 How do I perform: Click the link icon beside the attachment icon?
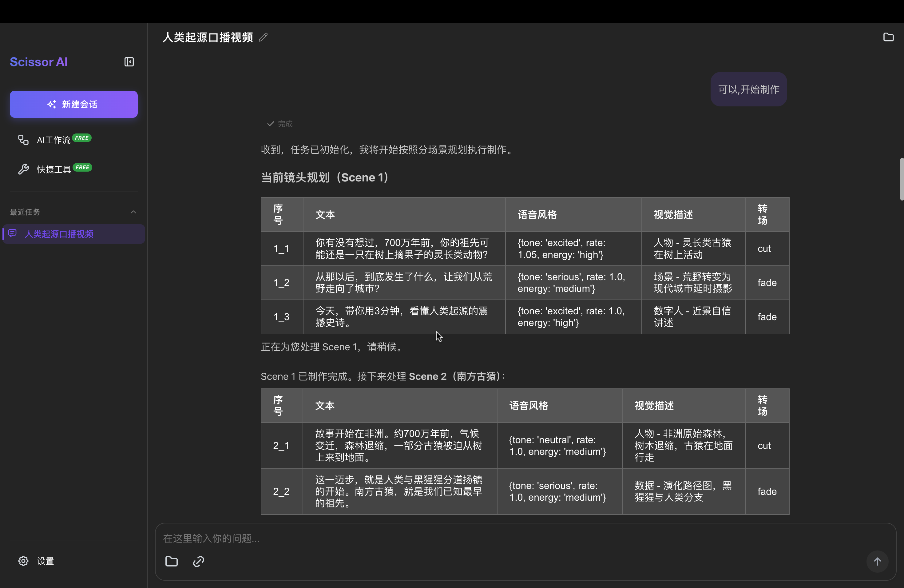[x=198, y=562]
